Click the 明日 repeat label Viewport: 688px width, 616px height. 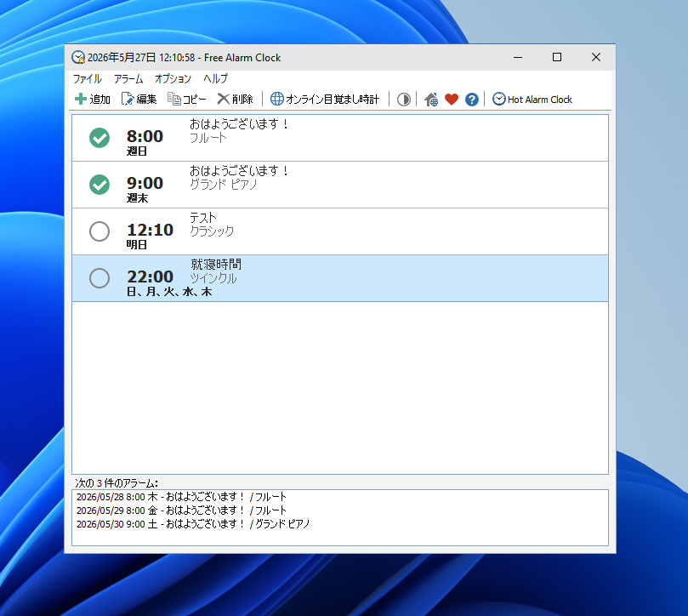pyautogui.click(x=137, y=244)
